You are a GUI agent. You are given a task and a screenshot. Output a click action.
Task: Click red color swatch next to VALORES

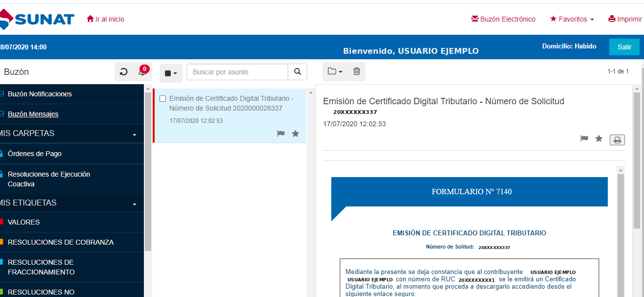1,222
